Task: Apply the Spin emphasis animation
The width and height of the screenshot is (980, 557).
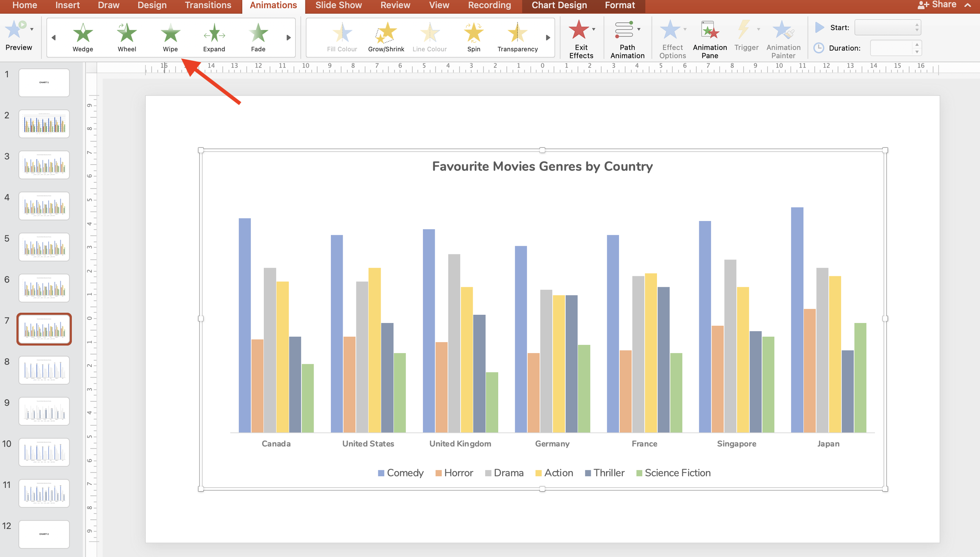Action: pos(474,37)
